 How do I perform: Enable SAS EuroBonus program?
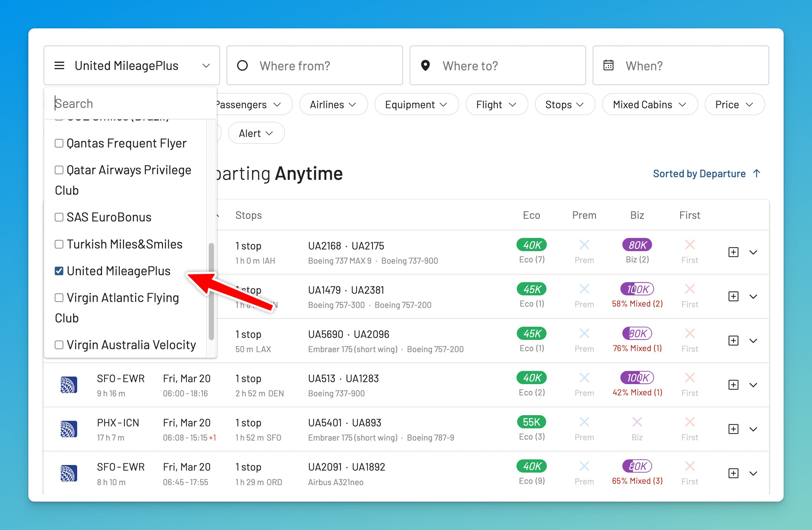pos(59,217)
